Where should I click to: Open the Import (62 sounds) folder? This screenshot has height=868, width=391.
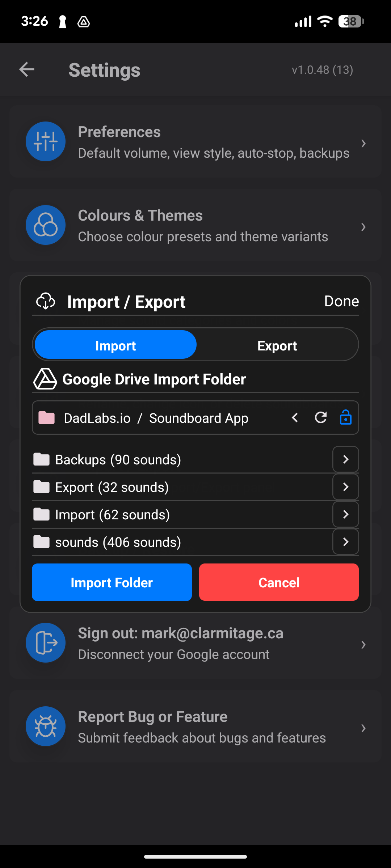[345, 514]
